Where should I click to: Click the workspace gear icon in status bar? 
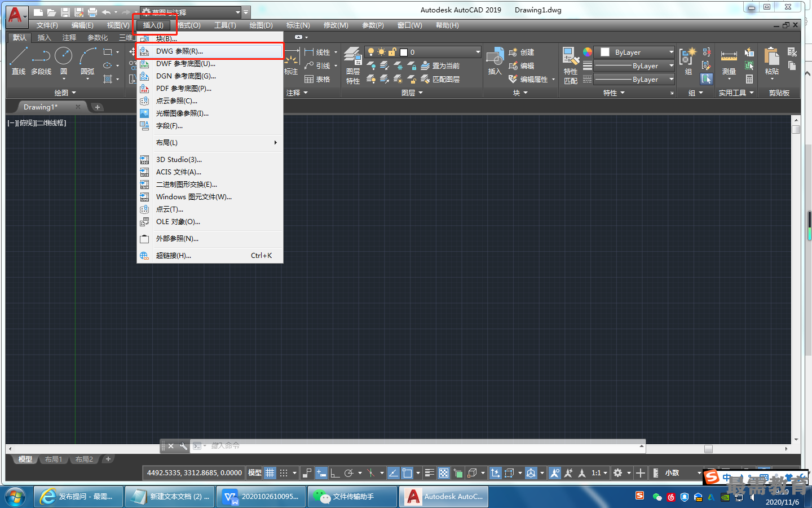617,473
